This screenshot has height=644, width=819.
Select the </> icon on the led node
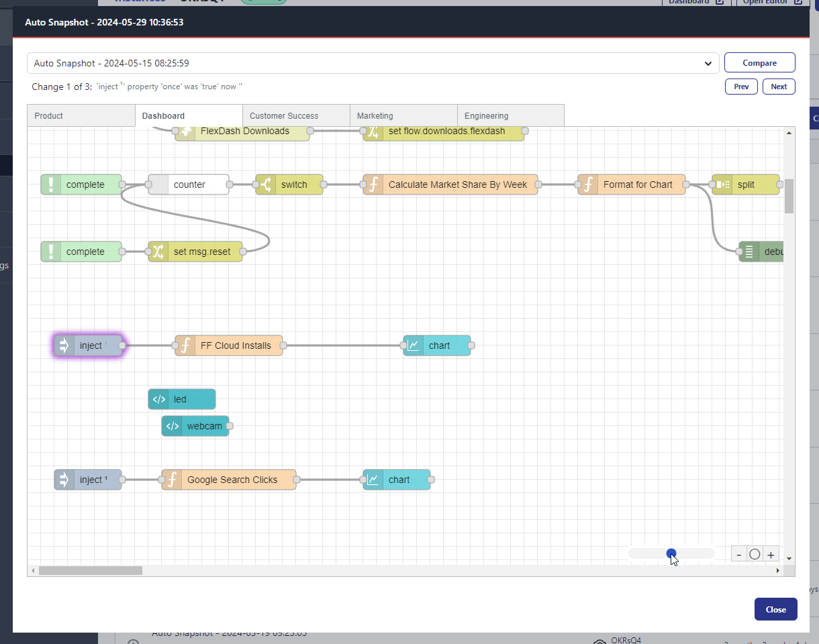[x=158, y=398]
